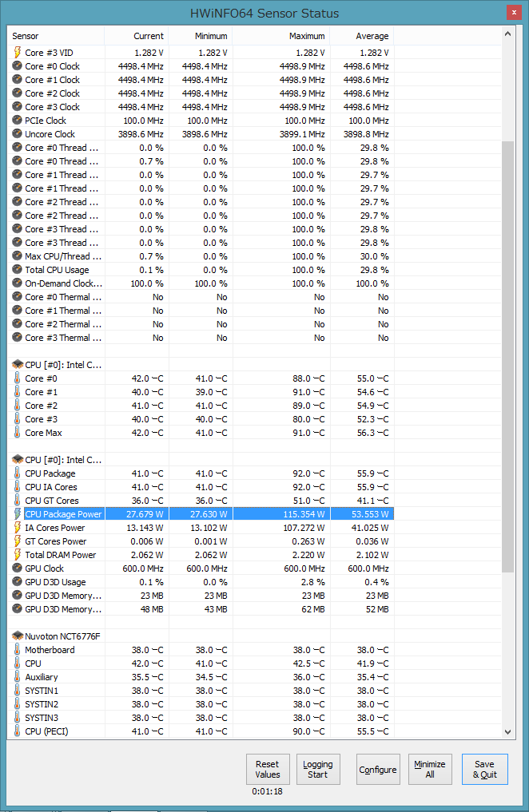The height and width of the screenshot is (812, 529).
Task: Select the Nuvoton CPU sensor row label
Action: (33, 663)
